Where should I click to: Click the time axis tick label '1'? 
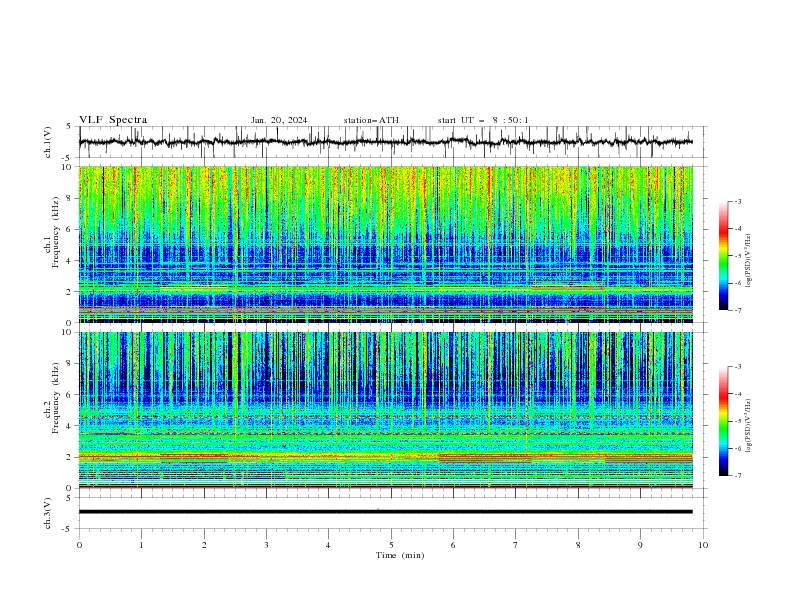(141, 545)
